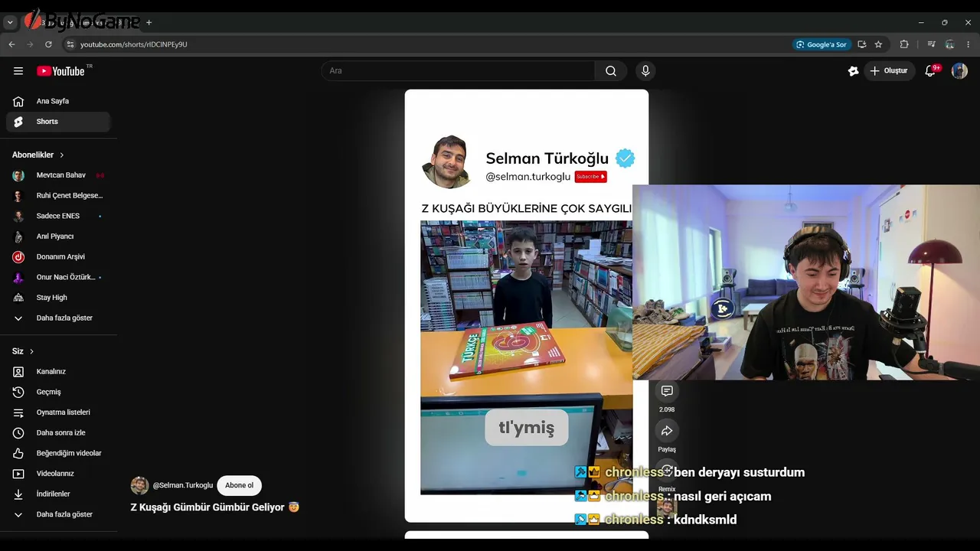Expand Daha fazla göster under İndirilenler
Viewport: 980px width, 551px height.
(59, 514)
